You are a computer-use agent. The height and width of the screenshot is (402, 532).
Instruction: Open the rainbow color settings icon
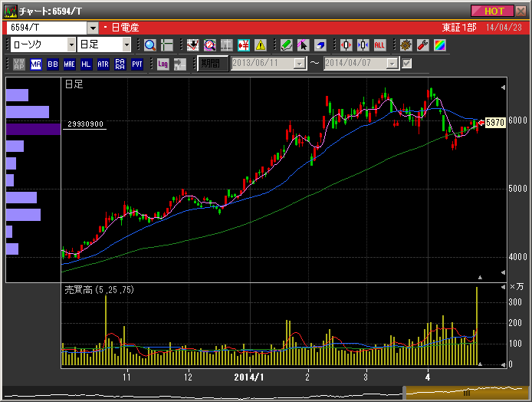pyautogui.click(x=439, y=44)
